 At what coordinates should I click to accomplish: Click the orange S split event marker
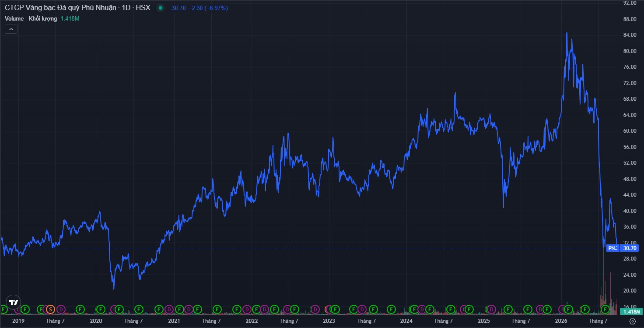coord(50,309)
